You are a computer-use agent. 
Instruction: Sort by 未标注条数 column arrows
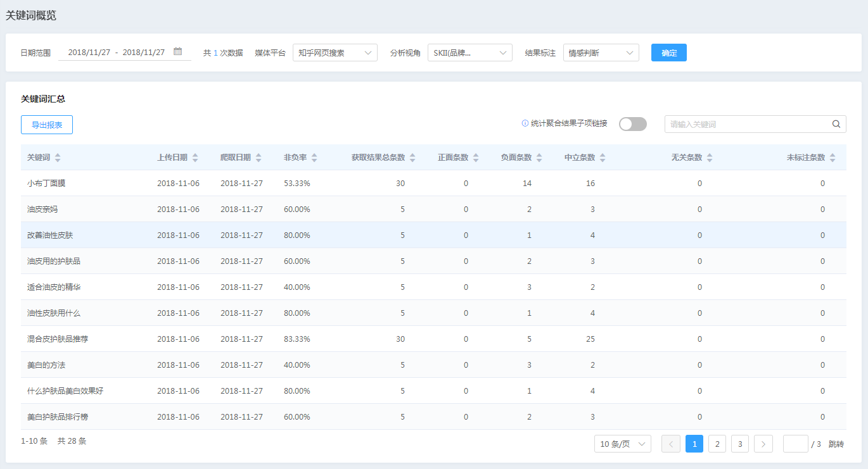pyautogui.click(x=833, y=158)
